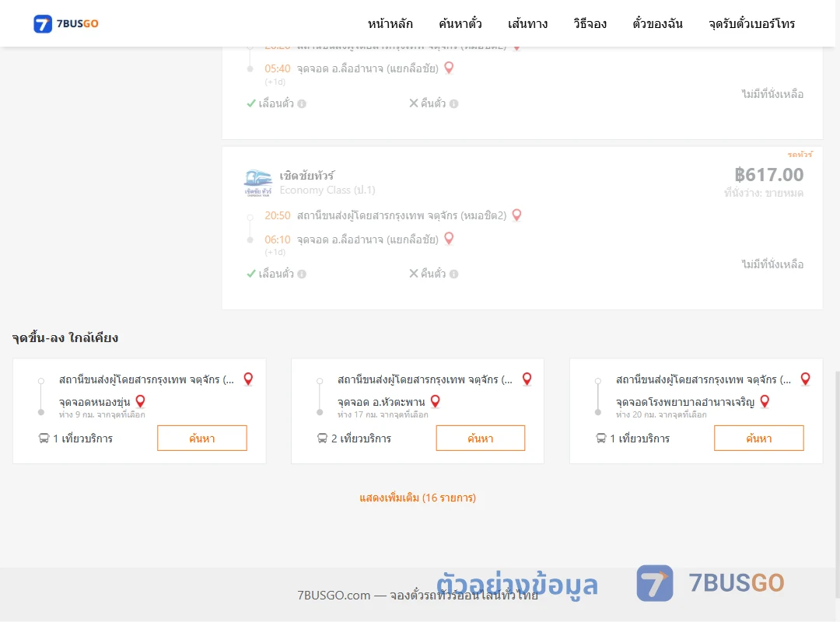Select the ฿617.00 price

tap(768, 175)
